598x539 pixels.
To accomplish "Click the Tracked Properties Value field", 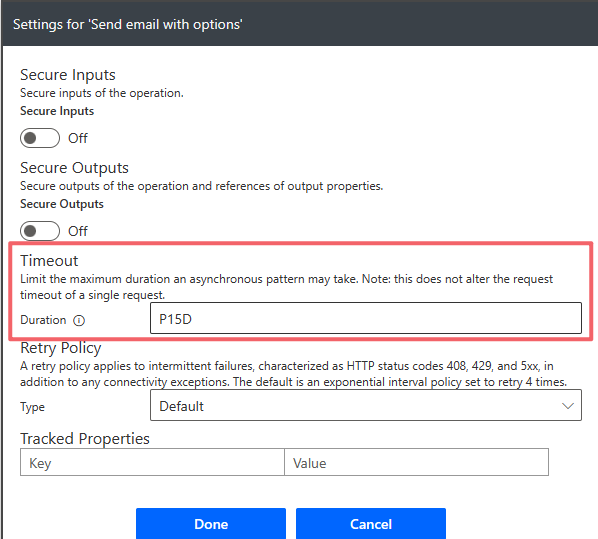I will coord(416,462).
